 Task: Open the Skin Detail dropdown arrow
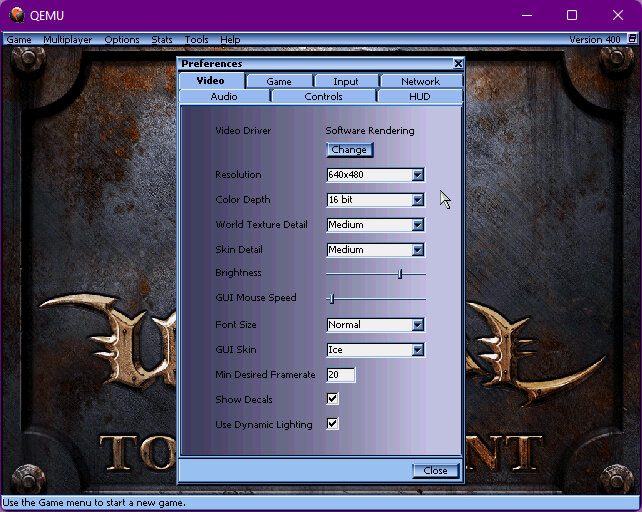[417, 250]
